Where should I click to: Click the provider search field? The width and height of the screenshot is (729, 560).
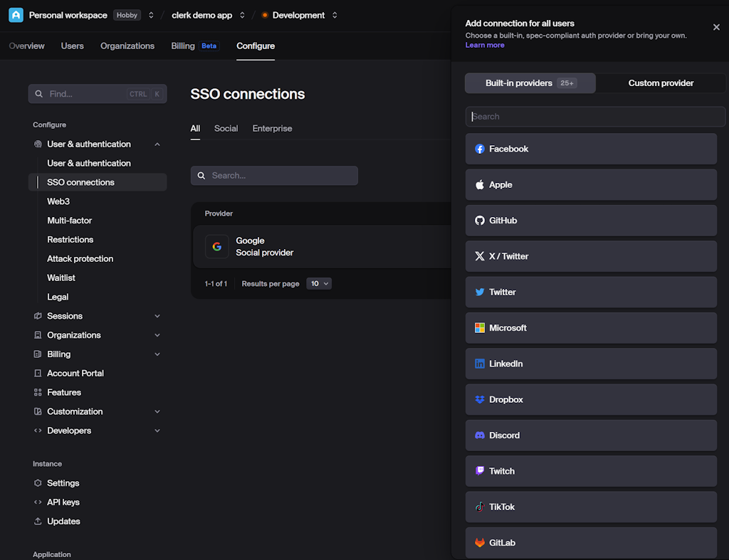point(595,116)
